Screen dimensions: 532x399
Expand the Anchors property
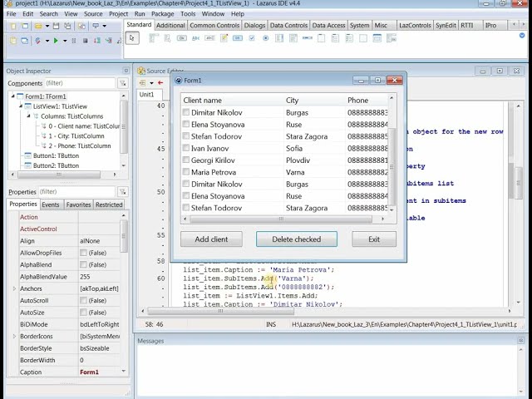[x=14, y=288]
